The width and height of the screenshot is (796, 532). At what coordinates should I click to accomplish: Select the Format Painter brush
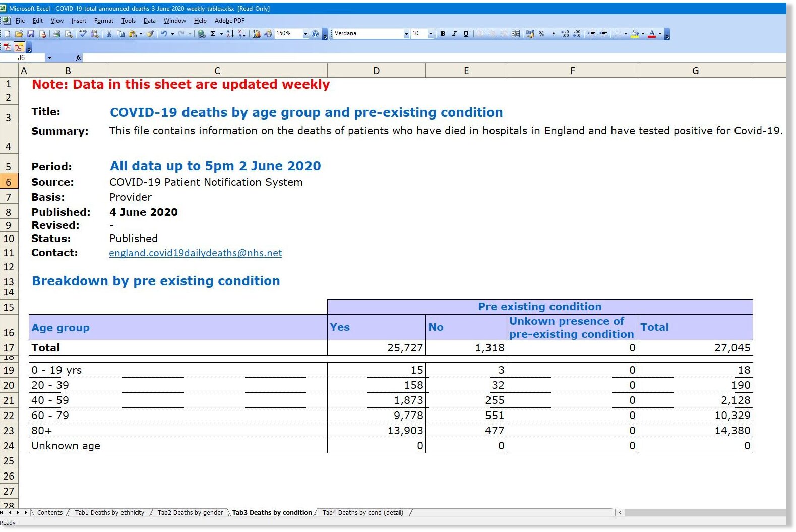coord(150,34)
